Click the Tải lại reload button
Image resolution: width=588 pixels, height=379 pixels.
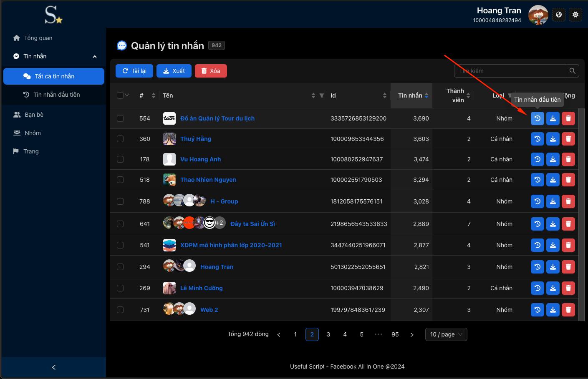click(134, 71)
